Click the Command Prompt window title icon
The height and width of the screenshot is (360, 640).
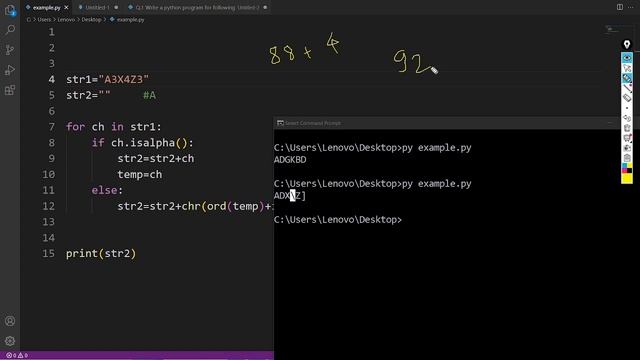coord(280,123)
